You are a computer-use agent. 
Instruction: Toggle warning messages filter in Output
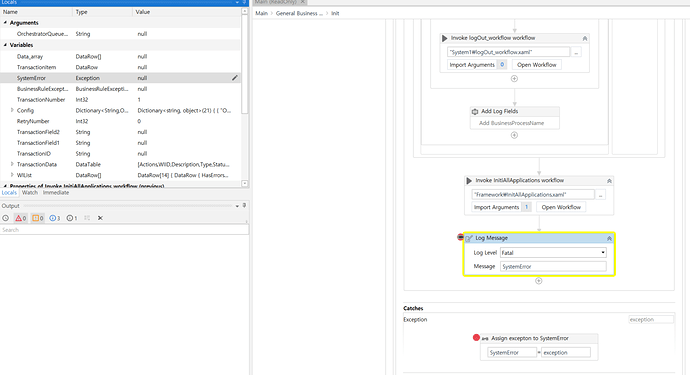tap(38, 218)
